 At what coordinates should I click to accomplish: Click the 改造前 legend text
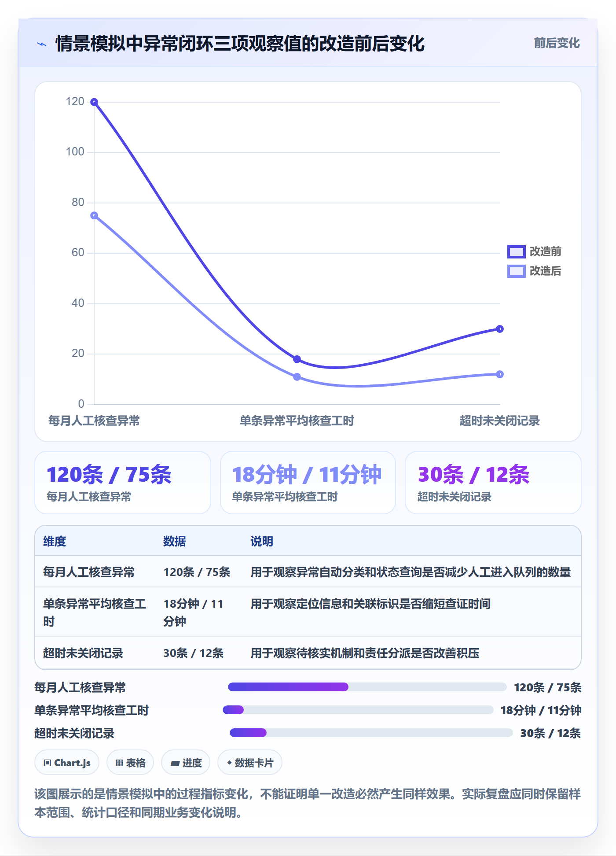545,251
